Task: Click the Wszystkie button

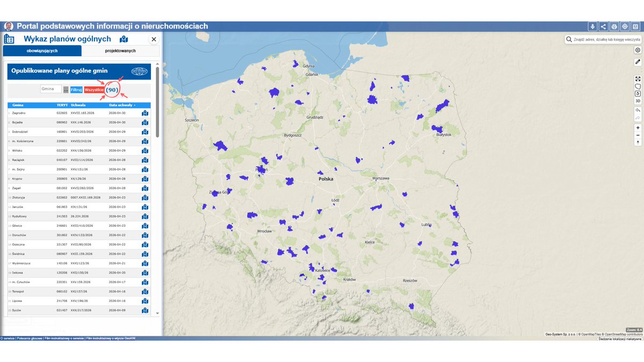Action: point(94,90)
